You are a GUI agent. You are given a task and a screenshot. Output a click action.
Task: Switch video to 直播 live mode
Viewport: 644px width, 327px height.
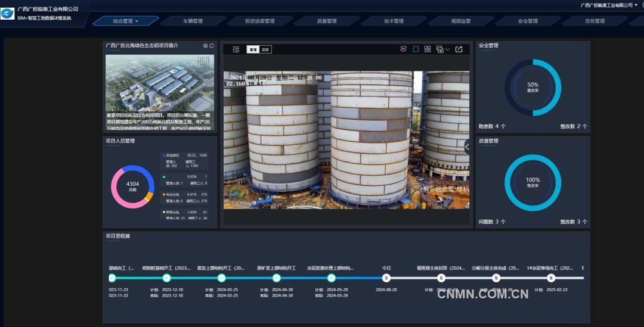pos(253,49)
